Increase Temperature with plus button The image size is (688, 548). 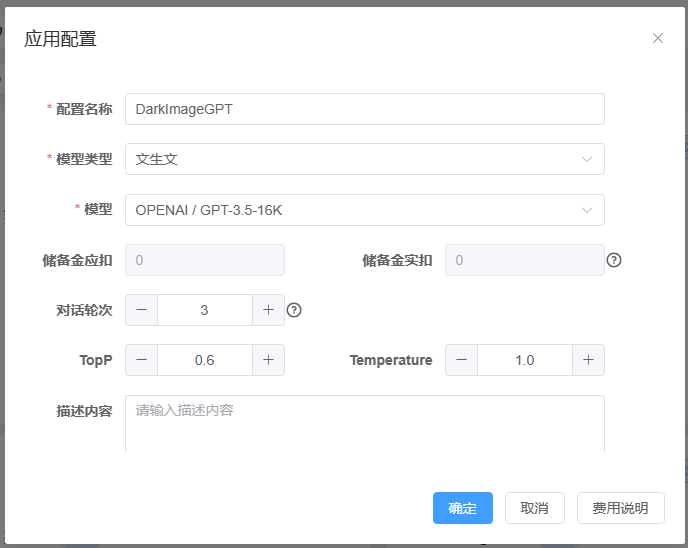click(x=588, y=360)
